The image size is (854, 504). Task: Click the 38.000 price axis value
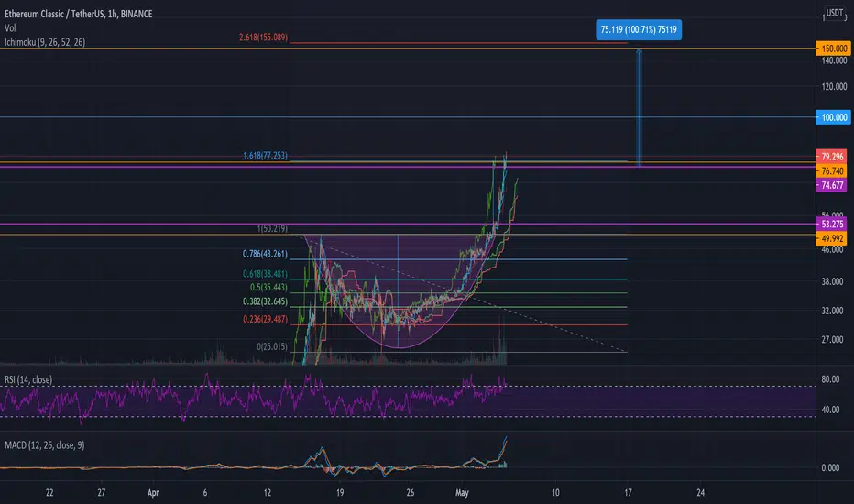point(832,281)
